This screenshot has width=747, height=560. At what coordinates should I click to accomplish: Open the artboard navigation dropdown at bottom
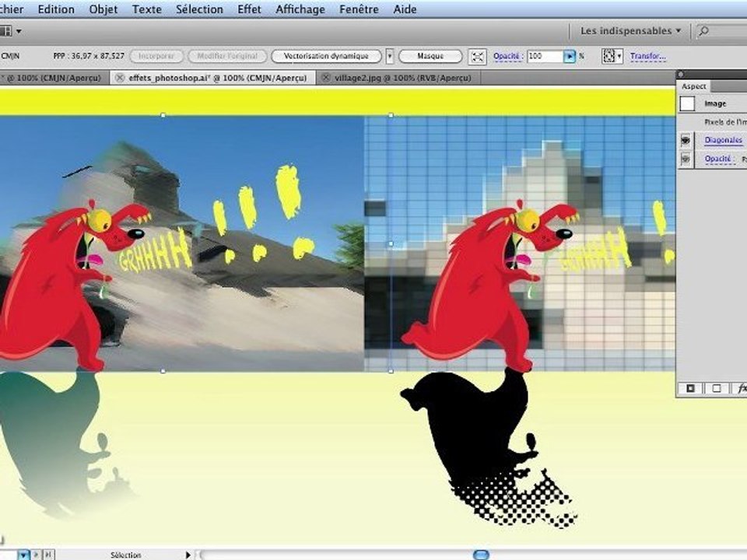[23, 555]
